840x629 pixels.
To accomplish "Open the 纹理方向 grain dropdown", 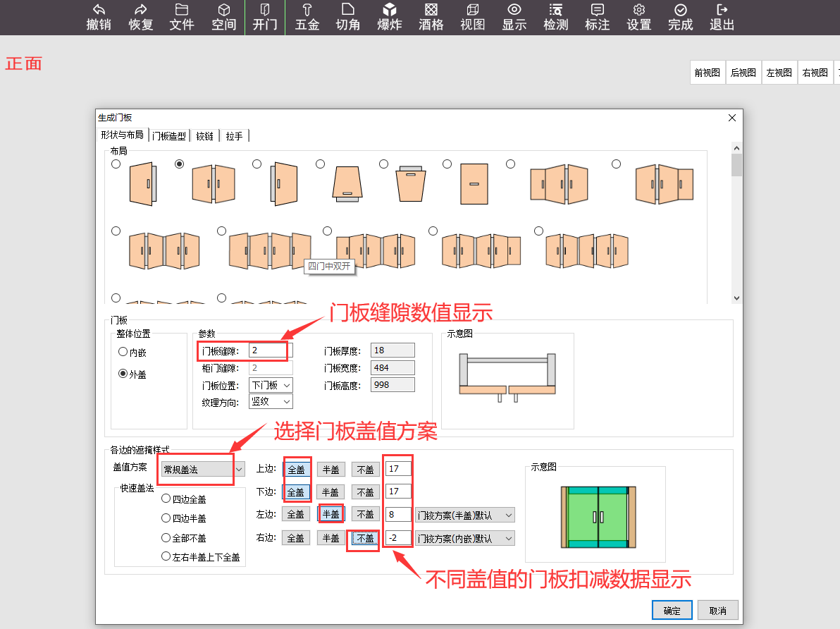I will [271, 402].
